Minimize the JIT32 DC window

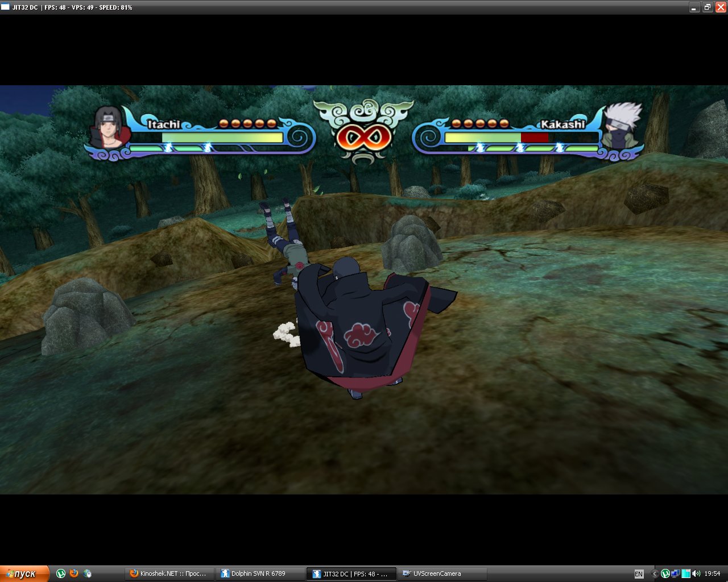[694, 7]
